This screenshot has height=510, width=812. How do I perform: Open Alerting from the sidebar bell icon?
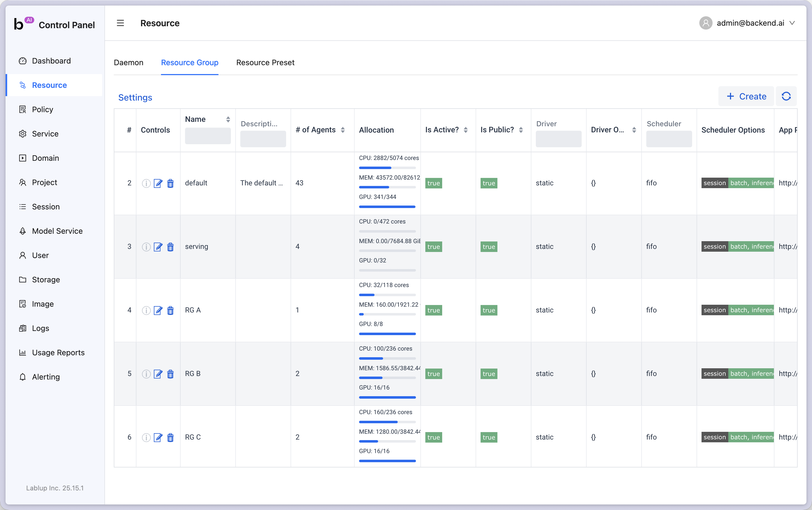[x=23, y=377]
